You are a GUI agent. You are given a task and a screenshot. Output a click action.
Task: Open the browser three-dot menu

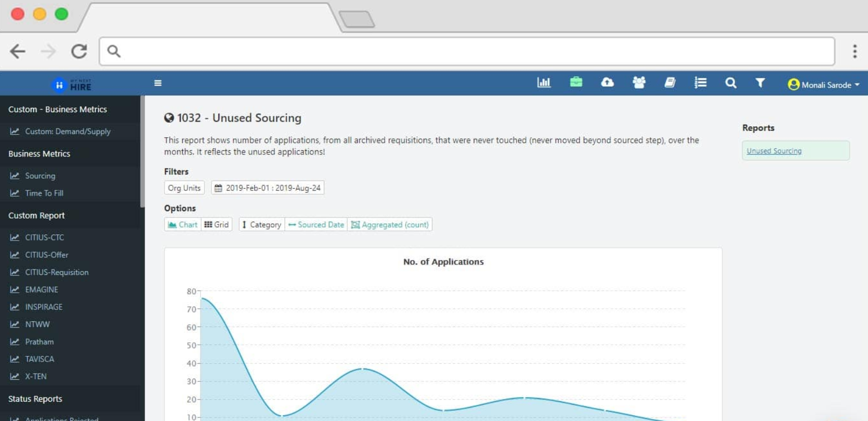(x=854, y=51)
